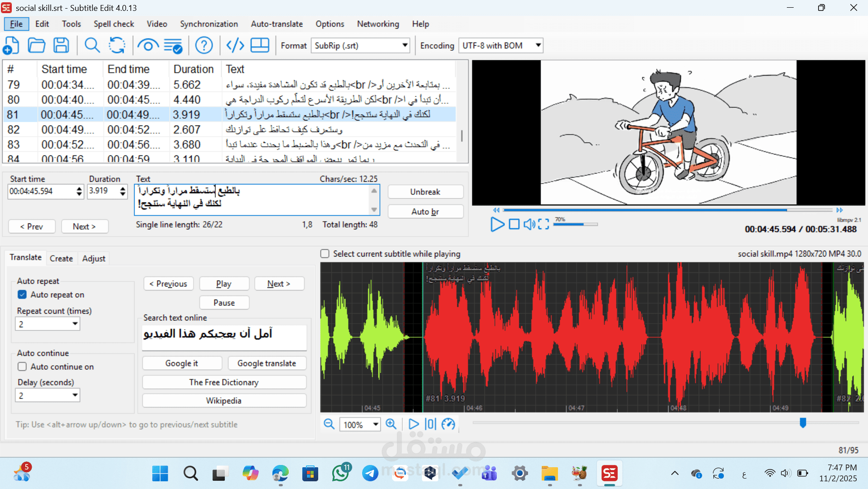Open Microsoft Store from the taskbar
868x489 pixels.
click(x=310, y=474)
